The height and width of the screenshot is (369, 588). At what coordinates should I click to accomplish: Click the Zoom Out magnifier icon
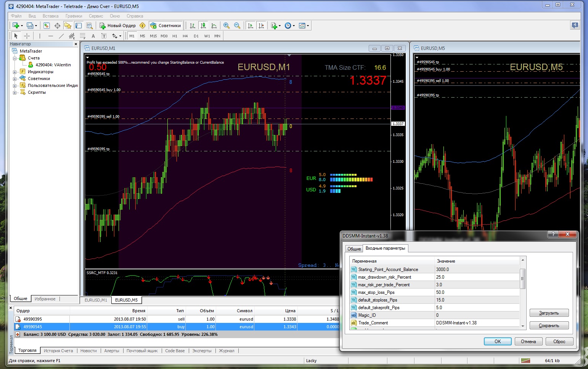pos(237,26)
